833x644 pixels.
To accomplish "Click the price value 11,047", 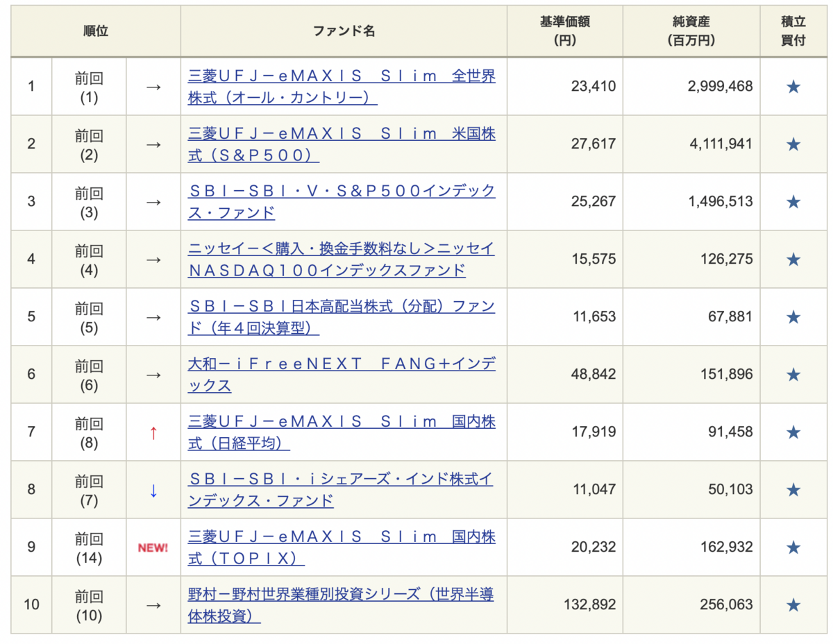I will (594, 490).
